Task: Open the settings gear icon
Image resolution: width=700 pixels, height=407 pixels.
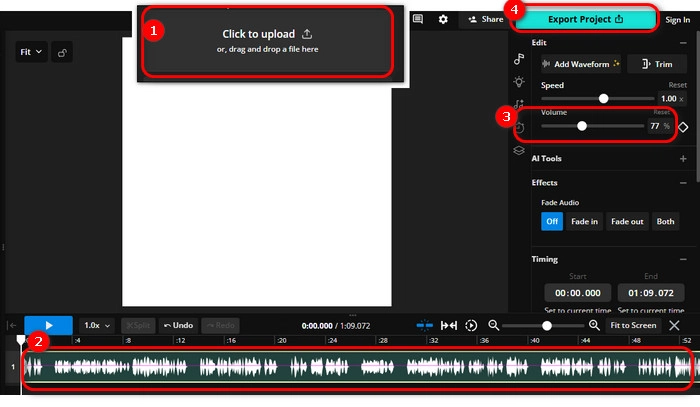Action: coord(443,19)
